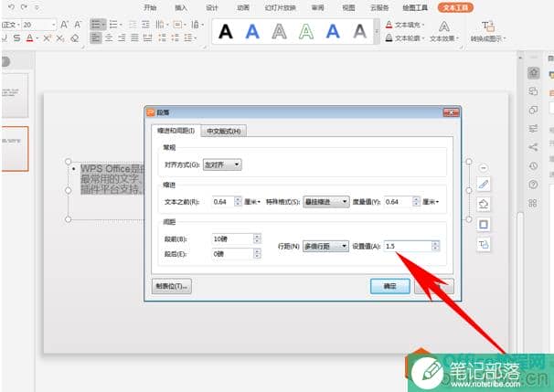Click the shape outline square icon

484,224
